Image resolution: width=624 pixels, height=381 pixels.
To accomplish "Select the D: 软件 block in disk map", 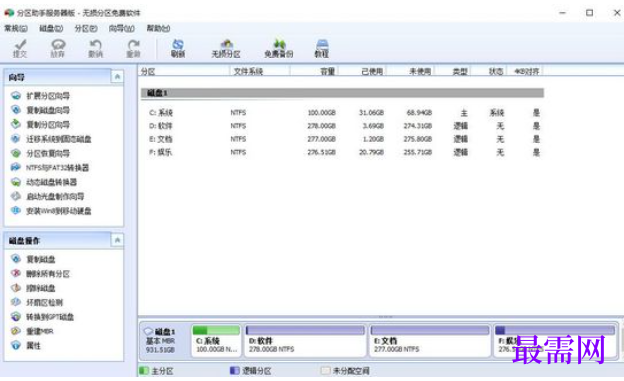I will click(x=305, y=340).
